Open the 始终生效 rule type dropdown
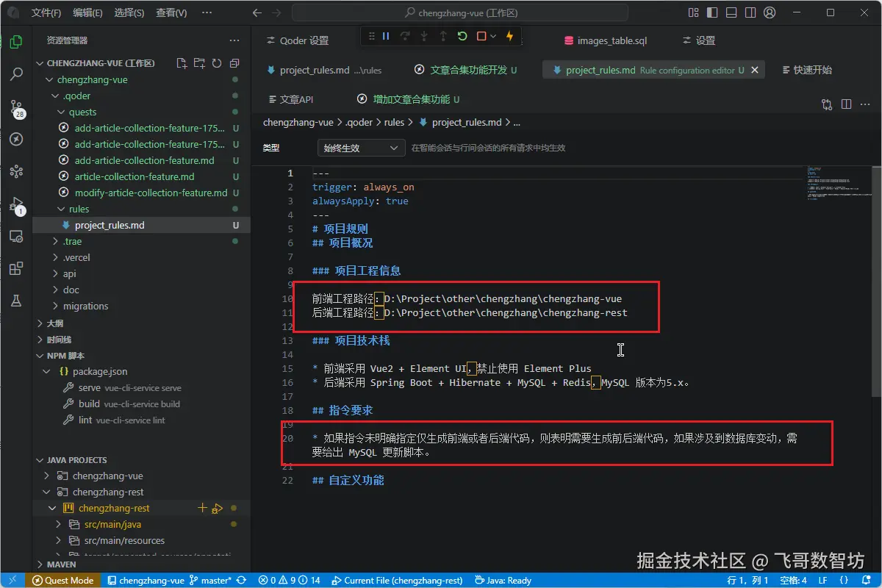The width and height of the screenshot is (882, 588). pyautogui.click(x=361, y=148)
